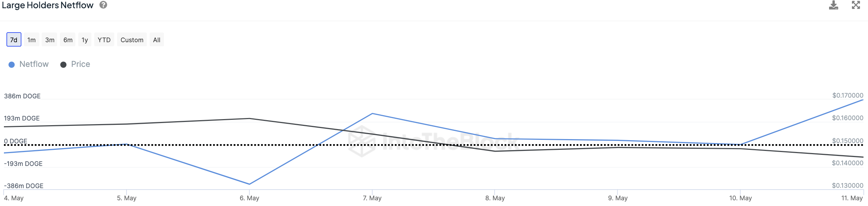The image size is (868, 206).
Task: Select the 7d time range
Action: coord(14,40)
